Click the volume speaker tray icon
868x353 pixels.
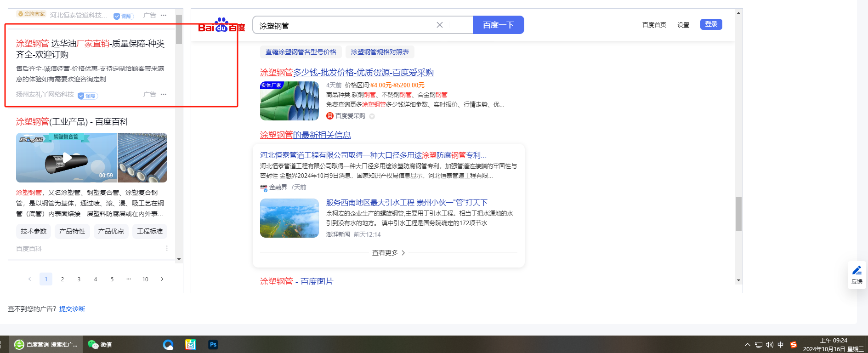(769, 345)
